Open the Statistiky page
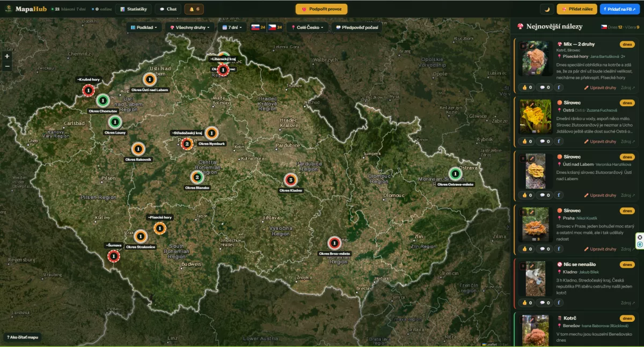This screenshot has width=644, height=347. point(133,9)
